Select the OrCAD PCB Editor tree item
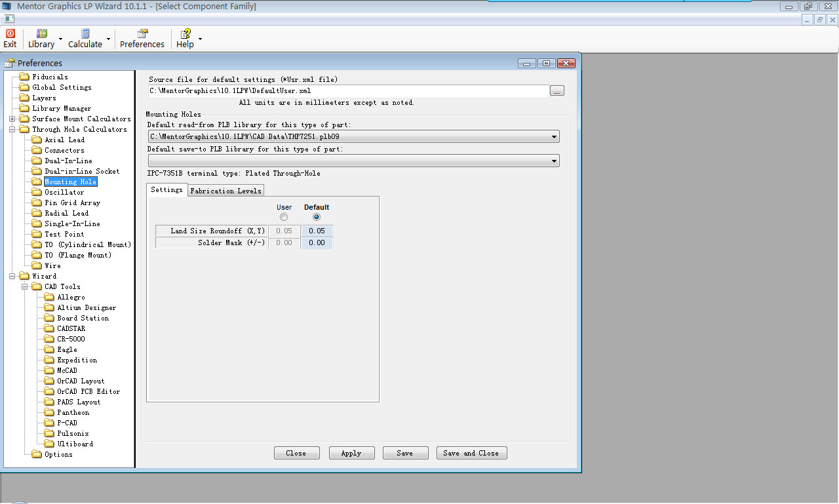Viewport: 839px width, 504px height. click(x=88, y=391)
